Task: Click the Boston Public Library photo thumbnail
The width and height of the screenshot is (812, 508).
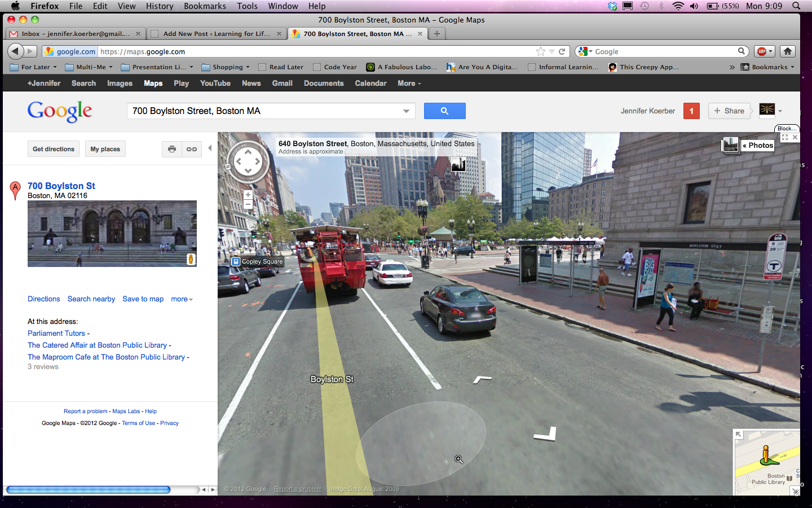Action: pyautogui.click(x=112, y=234)
